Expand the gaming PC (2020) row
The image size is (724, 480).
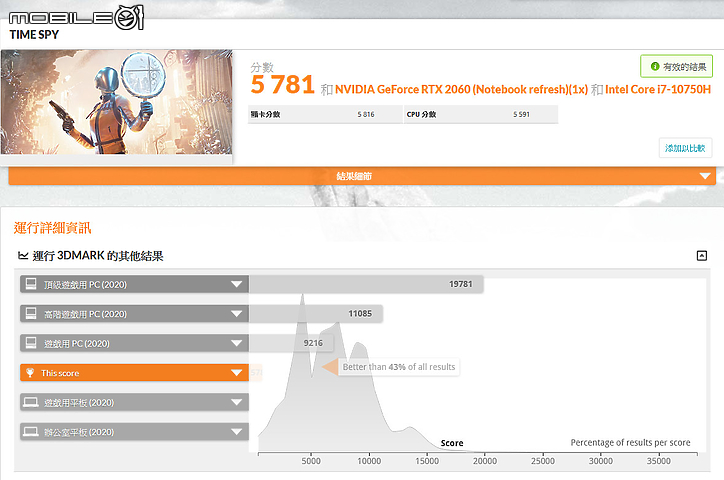click(x=134, y=343)
